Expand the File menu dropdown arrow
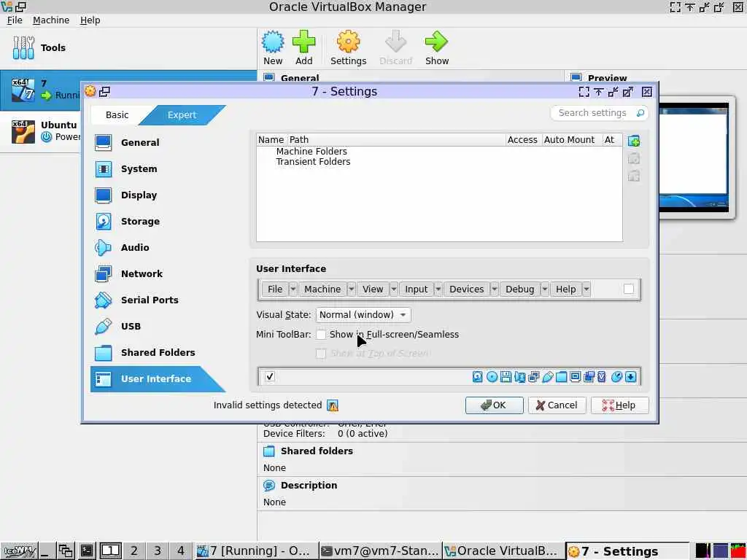The height and width of the screenshot is (560, 747). click(x=293, y=289)
